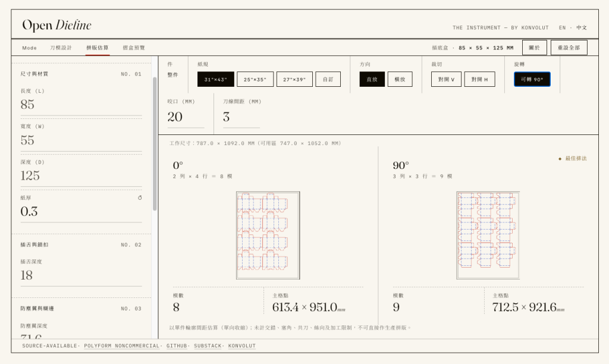
Task: Click the sidebar vertical scrollbar thumb
Action: point(155,144)
